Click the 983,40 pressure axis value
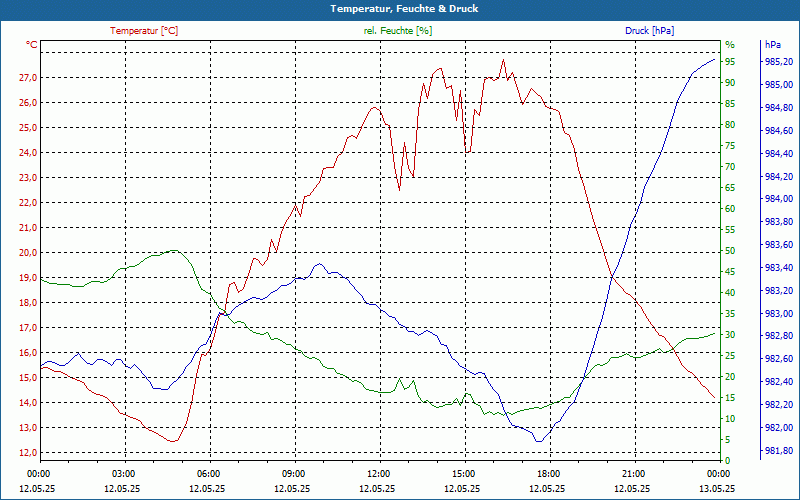800x500 pixels. pos(779,268)
